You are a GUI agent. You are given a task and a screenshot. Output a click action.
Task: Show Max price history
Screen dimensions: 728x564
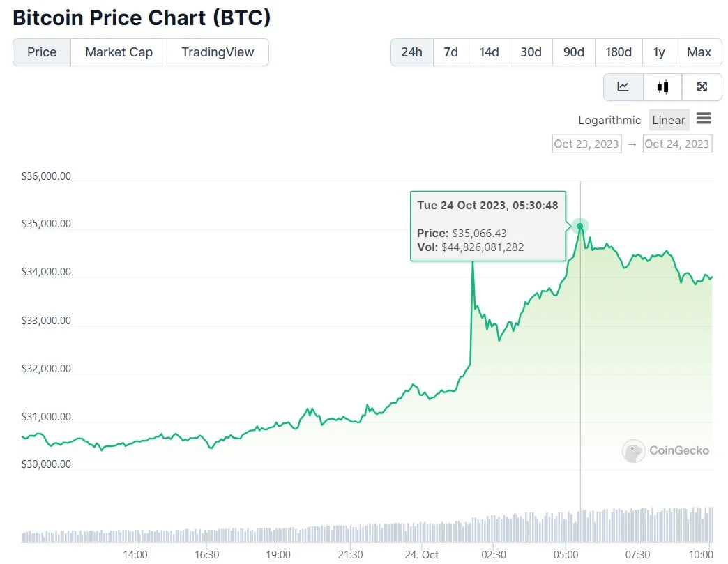(x=699, y=52)
